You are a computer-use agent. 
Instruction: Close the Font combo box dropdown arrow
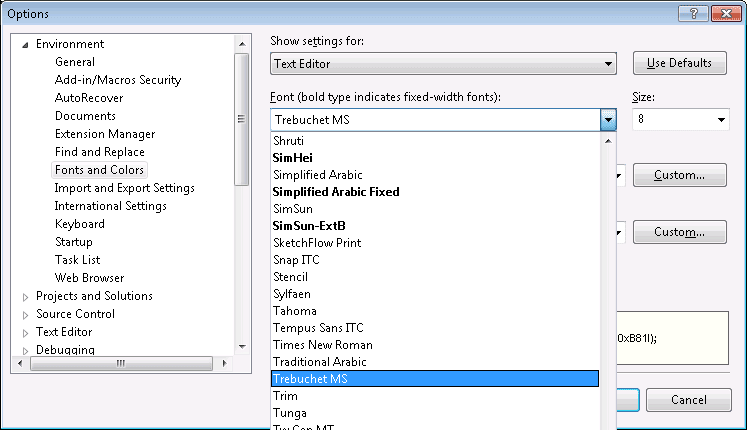click(x=608, y=120)
